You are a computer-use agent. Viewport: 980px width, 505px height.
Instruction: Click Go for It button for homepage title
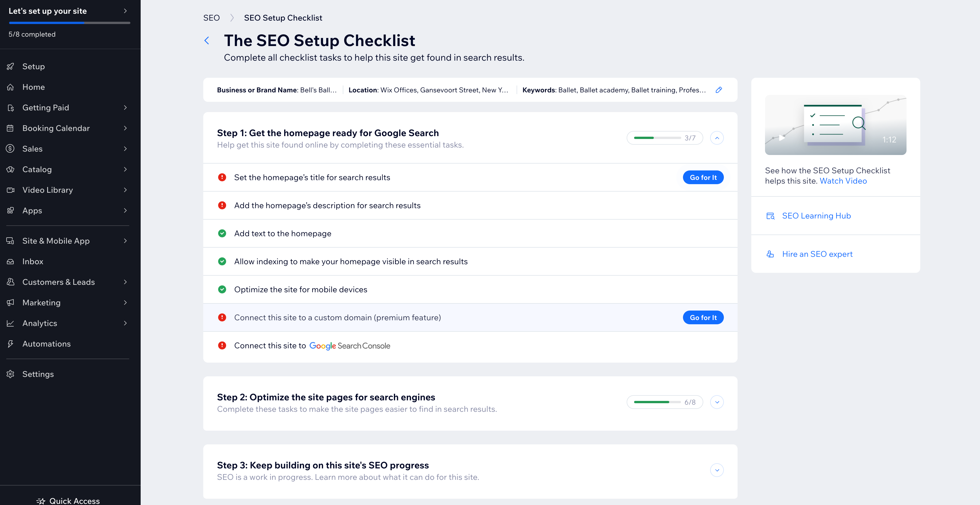703,177
